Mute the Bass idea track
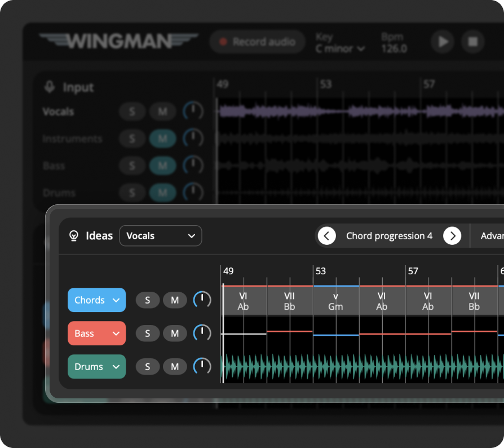This screenshot has width=504, height=448. click(175, 333)
